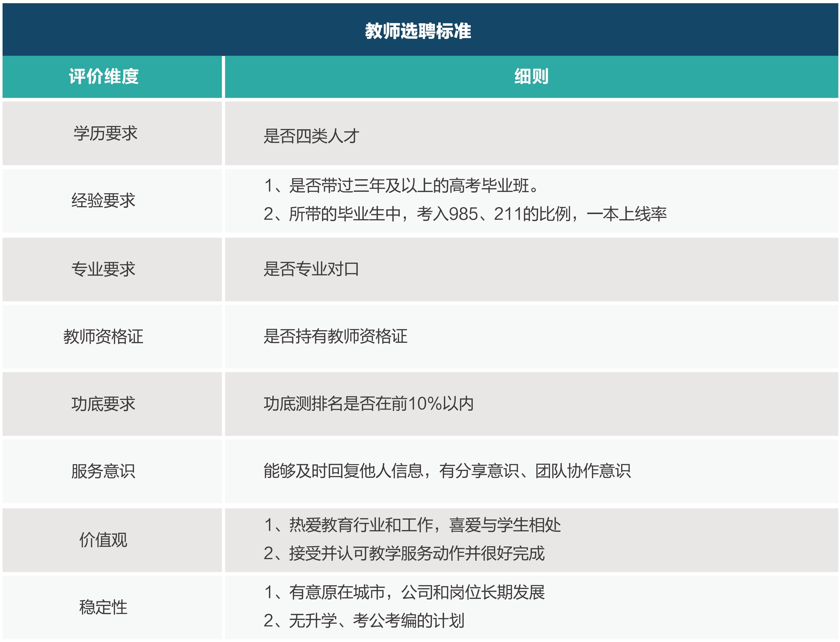Select the 教师资格证 dimension cell

(103, 337)
